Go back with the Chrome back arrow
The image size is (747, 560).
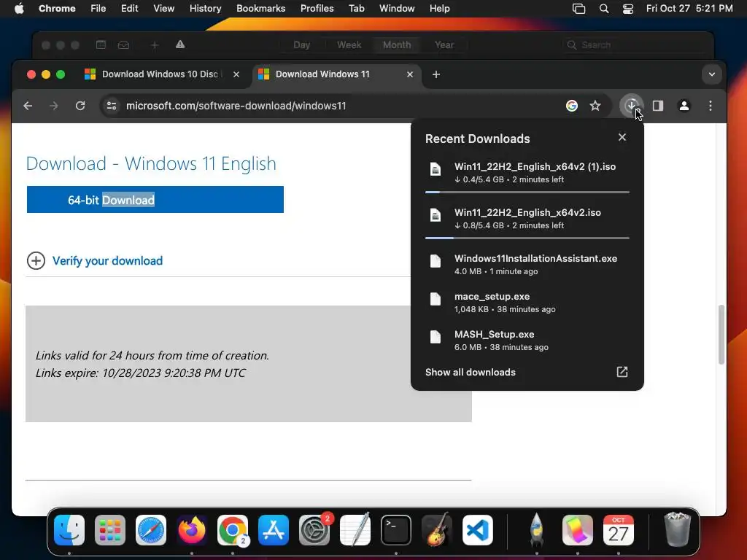coord(28,106)
